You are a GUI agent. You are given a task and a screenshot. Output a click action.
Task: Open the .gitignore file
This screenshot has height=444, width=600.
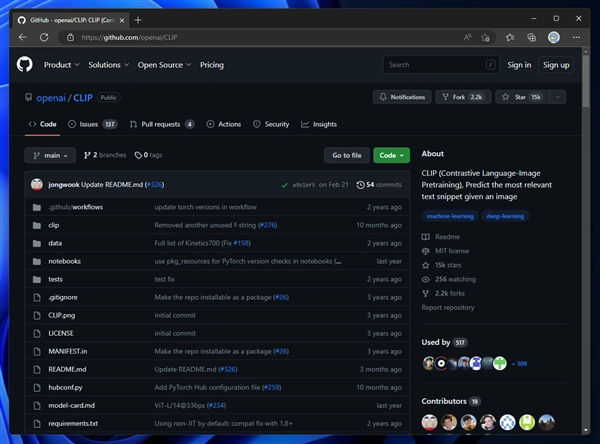(63, 297)
